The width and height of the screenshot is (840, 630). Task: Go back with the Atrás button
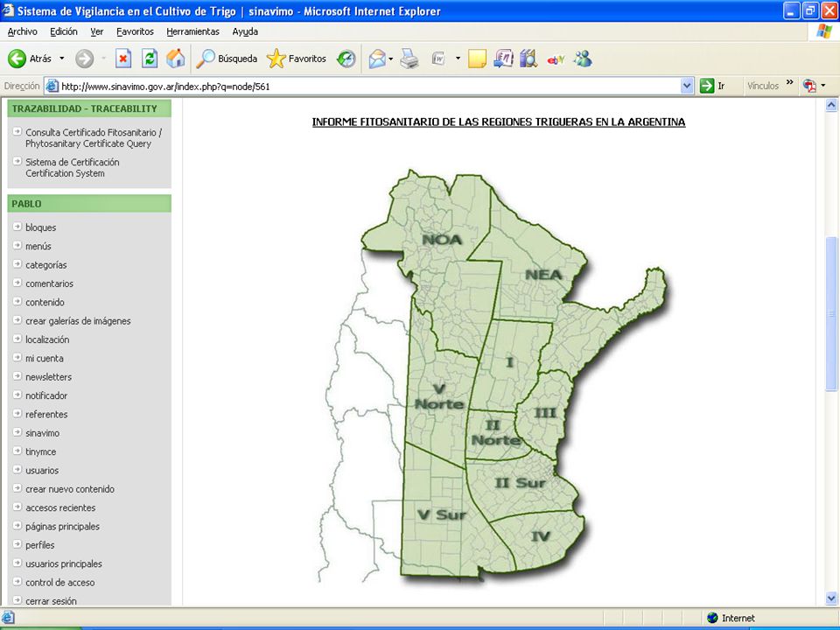[30, 59]
